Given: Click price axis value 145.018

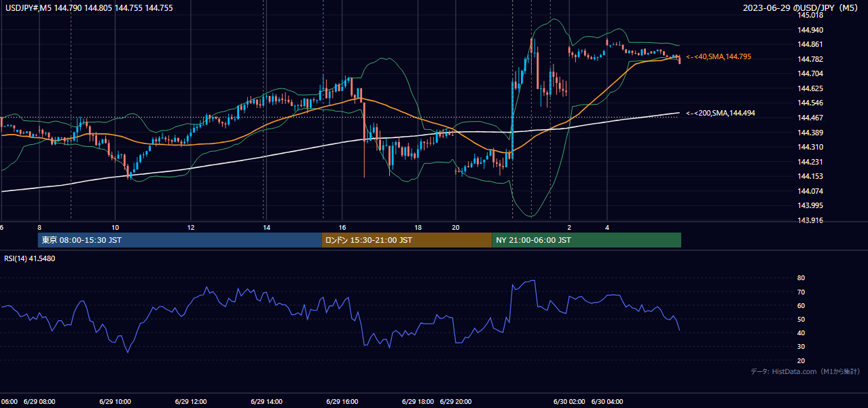Looking at the screenshot, I should [810, 15].
